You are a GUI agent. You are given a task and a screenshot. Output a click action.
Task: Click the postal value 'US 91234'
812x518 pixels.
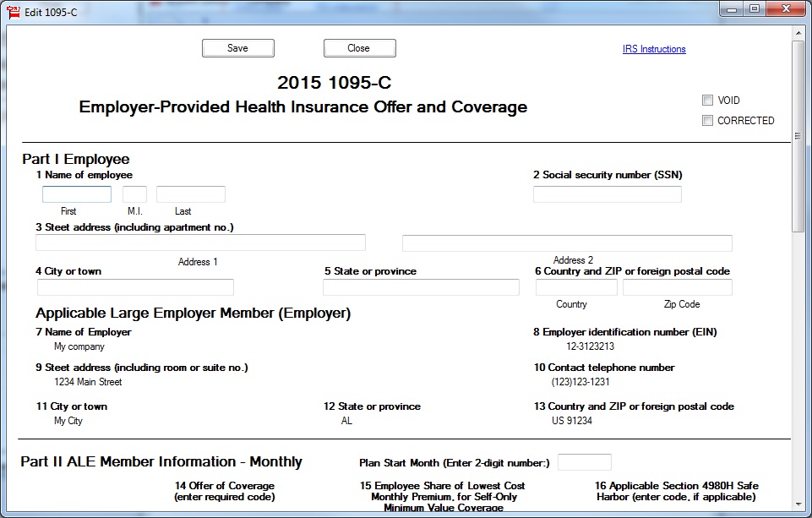[572, 421]
